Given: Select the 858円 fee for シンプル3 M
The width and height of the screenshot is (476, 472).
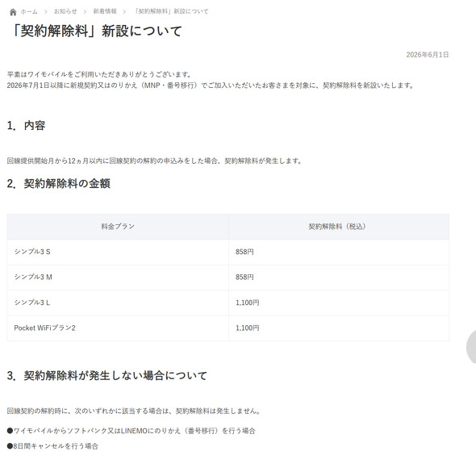Looking at the screenshot, I should tap(244, 277).
